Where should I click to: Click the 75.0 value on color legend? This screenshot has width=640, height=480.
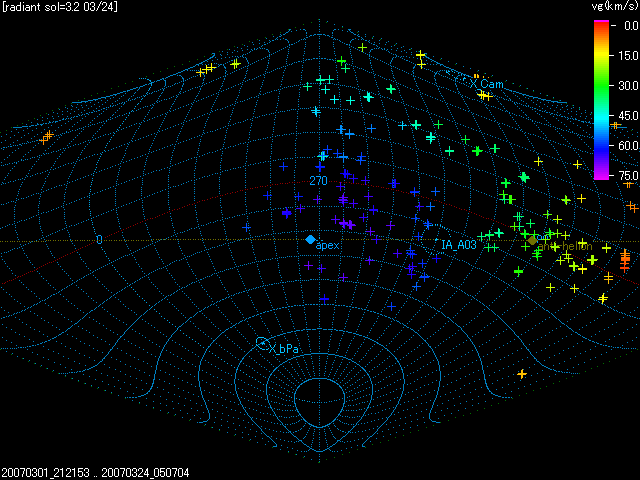tap(630, 176)
